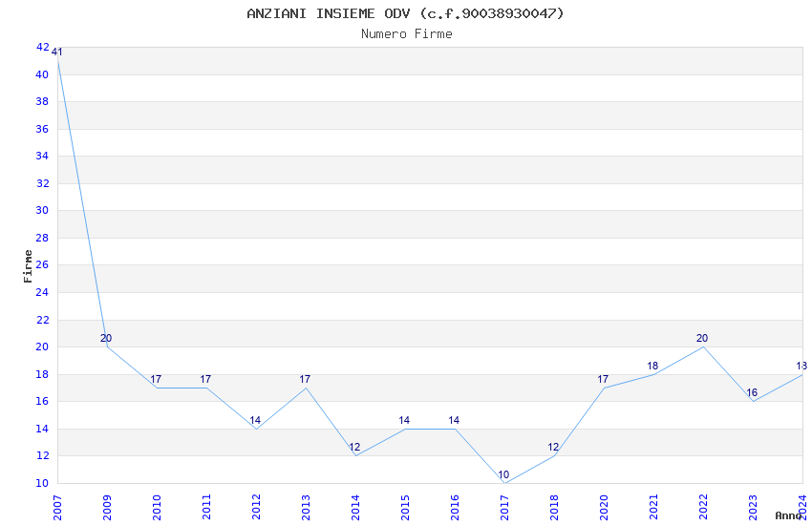The width and height of the screenshot is (812, 525).
Task: Click the x-axis year label 2021
Action: click(x=654, y=507)
